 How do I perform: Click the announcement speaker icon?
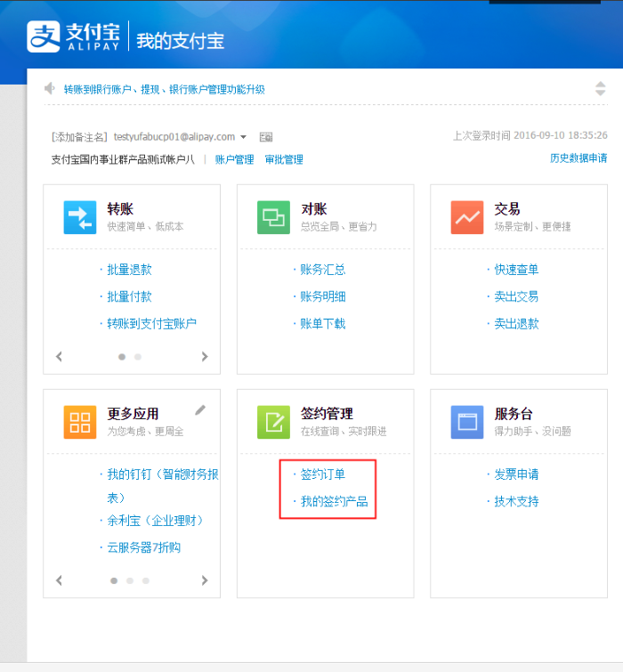coord(49,88)
